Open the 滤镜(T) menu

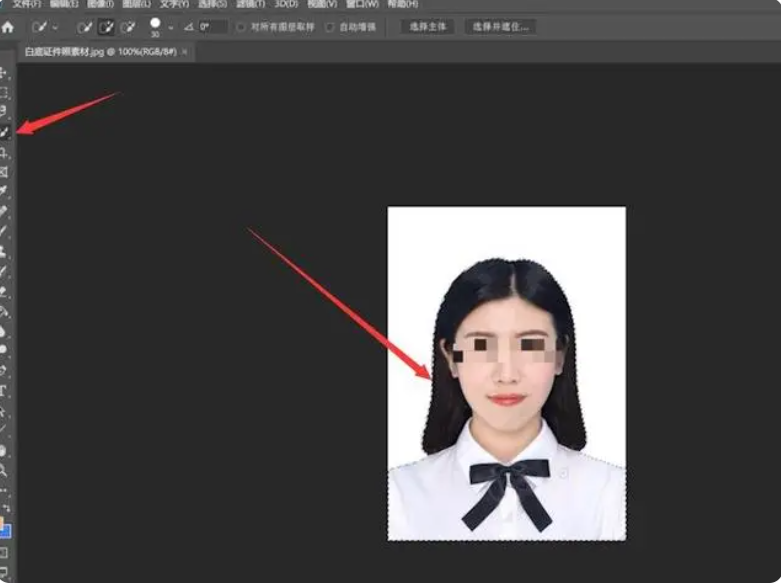click(x=250, y=4)
